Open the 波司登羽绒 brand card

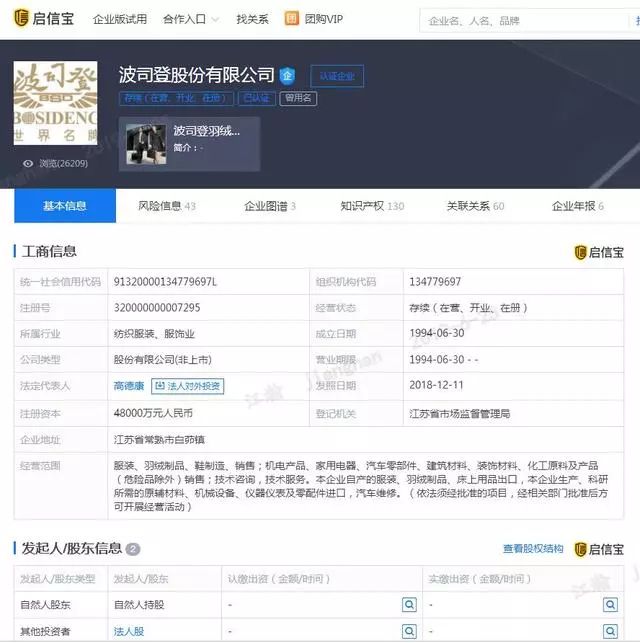point(189,144)
